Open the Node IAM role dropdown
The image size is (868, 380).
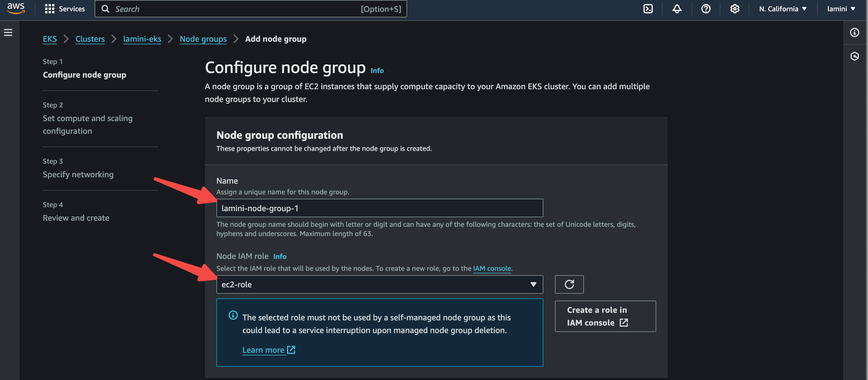coord(379,284)
